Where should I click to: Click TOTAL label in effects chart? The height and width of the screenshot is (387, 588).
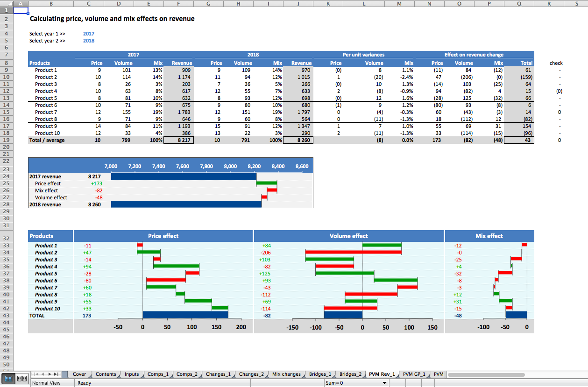coord(37,316)
